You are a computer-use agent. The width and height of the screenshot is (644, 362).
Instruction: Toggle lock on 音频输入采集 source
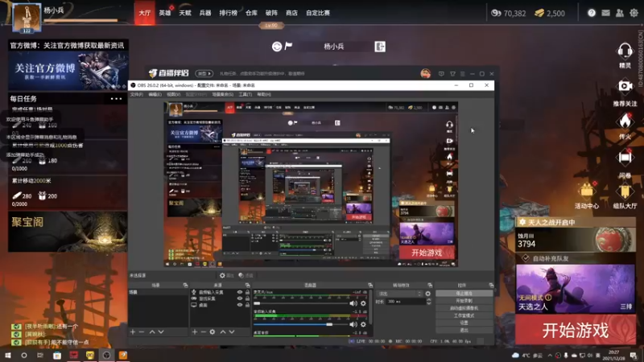coord(247,292)
